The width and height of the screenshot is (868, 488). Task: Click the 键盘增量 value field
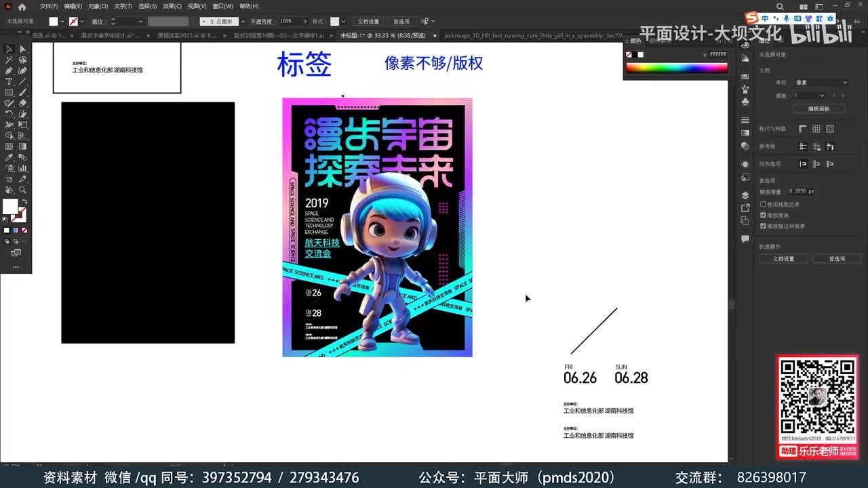click(802, 191)
